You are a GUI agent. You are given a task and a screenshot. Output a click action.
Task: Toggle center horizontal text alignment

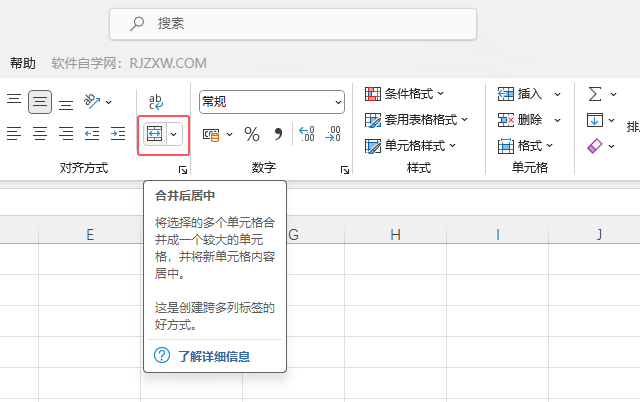point(40,133)
